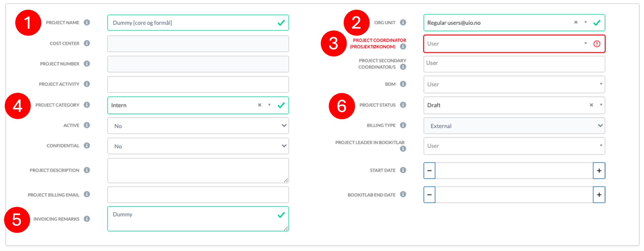
Task: Click the info icon next to Project Name
Action: (87, 22)
